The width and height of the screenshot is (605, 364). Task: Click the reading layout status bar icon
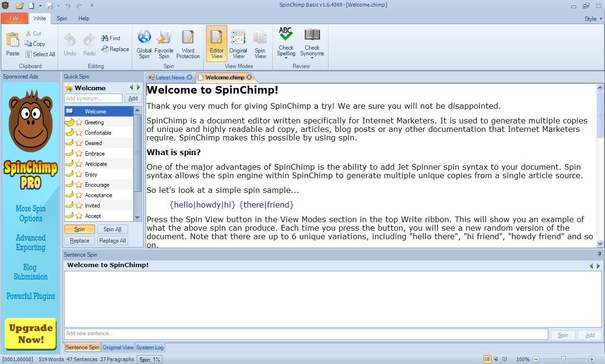point(505,359)
